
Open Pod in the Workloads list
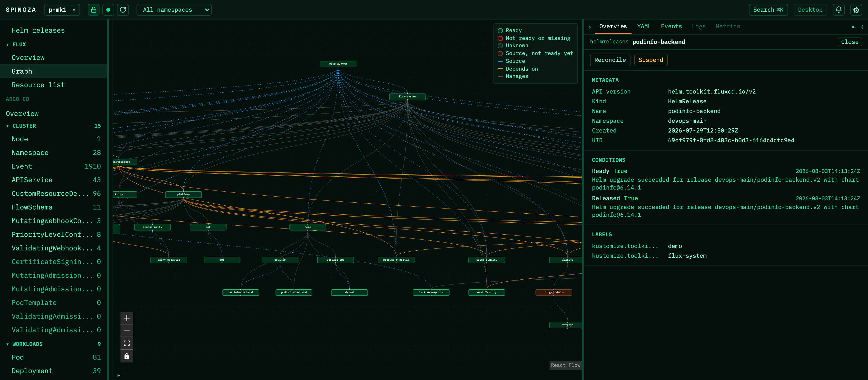tap(53, 357)
